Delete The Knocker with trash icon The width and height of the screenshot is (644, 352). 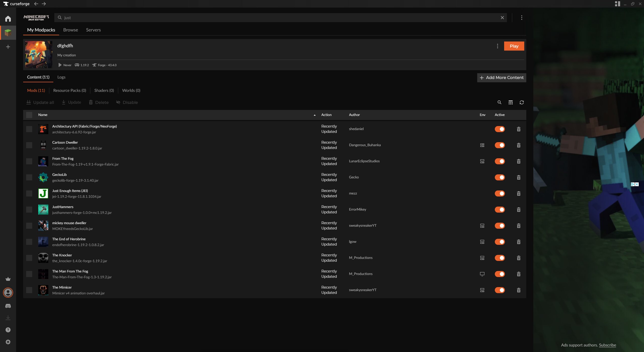click(519, 258)
